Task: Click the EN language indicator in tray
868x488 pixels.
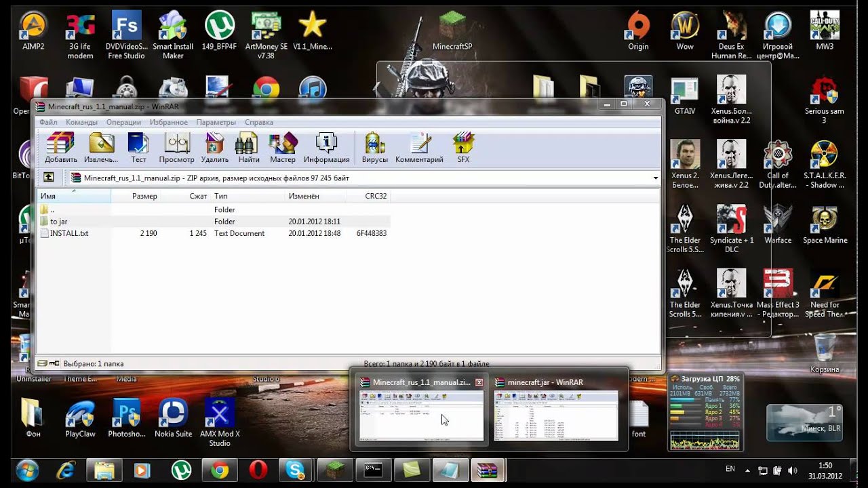Action: click(x=730, y=469)
